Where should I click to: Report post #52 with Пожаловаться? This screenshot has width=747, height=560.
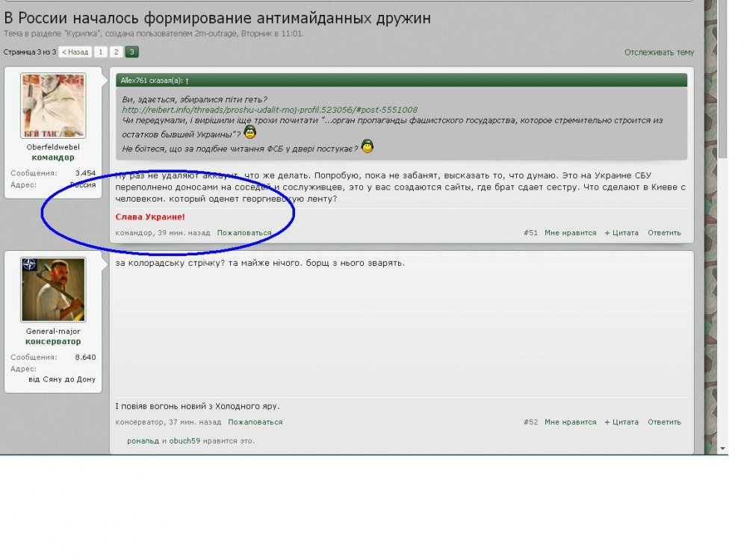(255, 422)
